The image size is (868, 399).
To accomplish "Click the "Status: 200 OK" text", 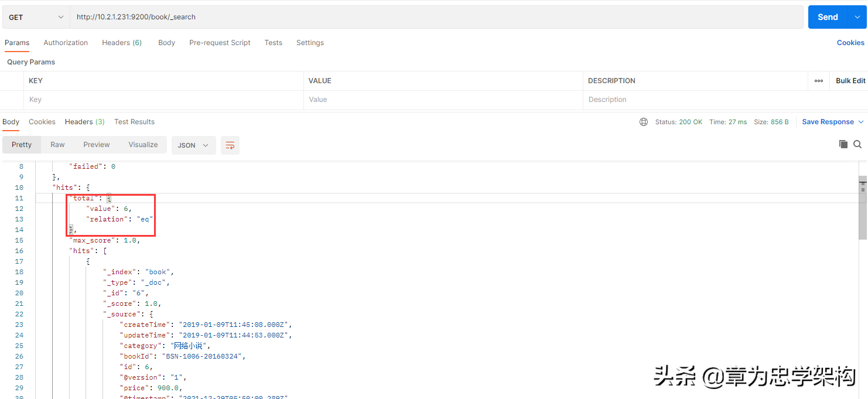I will point(678,122).
